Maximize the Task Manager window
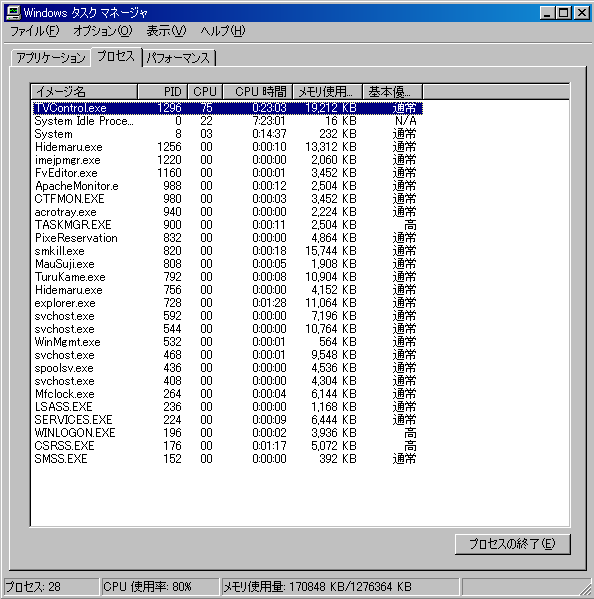This screenshot has width=594, height=599. click(564, 13)
